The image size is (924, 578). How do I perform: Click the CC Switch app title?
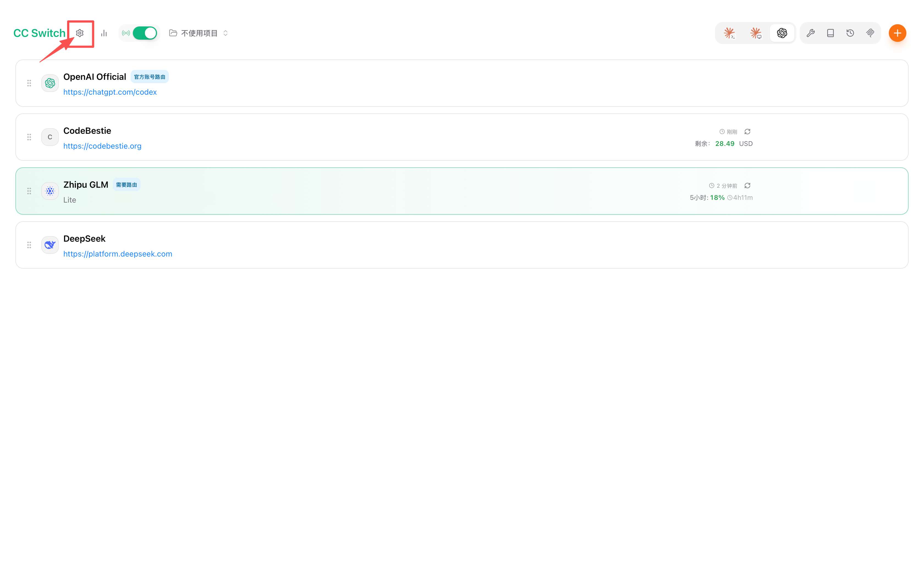tap(39, 33)
